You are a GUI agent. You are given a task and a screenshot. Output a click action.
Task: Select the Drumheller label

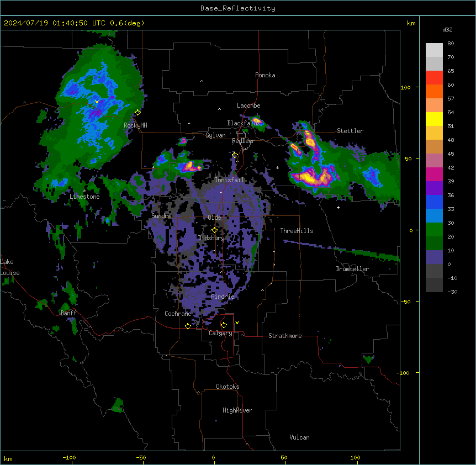pos(352,269)
